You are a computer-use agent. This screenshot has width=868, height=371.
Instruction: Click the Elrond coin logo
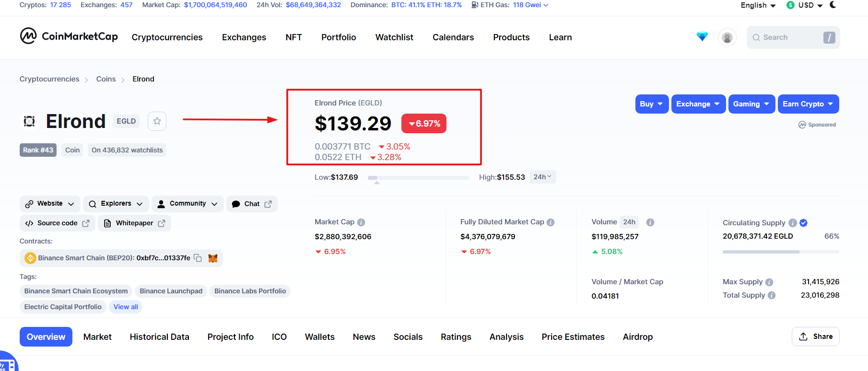29,121
